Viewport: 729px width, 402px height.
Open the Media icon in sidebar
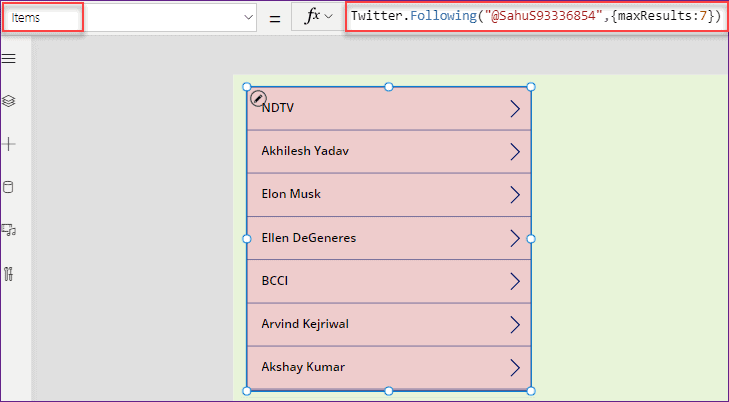tap(9, 230)
